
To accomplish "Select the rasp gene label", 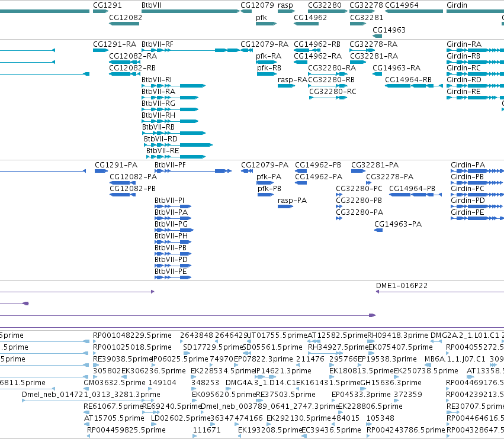I will 285,5.
